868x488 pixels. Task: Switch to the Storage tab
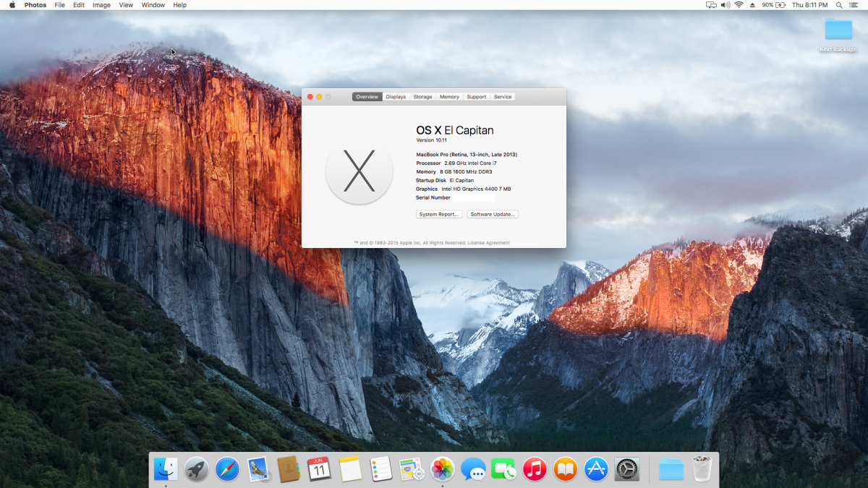[x=422, y=97]
